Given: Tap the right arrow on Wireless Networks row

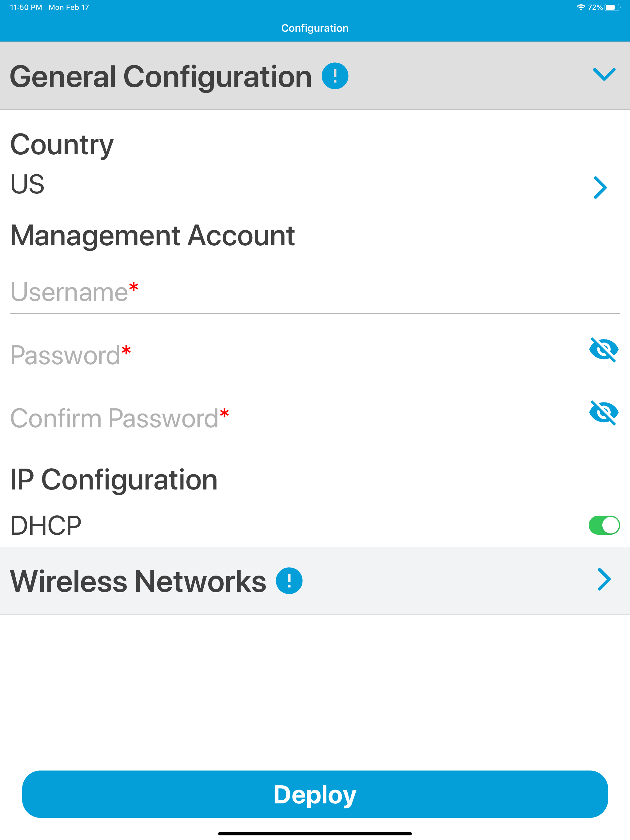Looking at the screenshot, I should [604, 580].
